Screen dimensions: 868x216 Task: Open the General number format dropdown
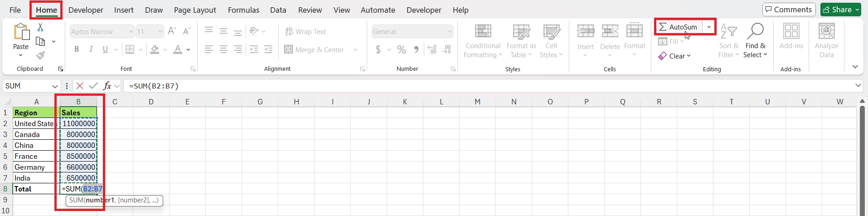click(450, 31)
